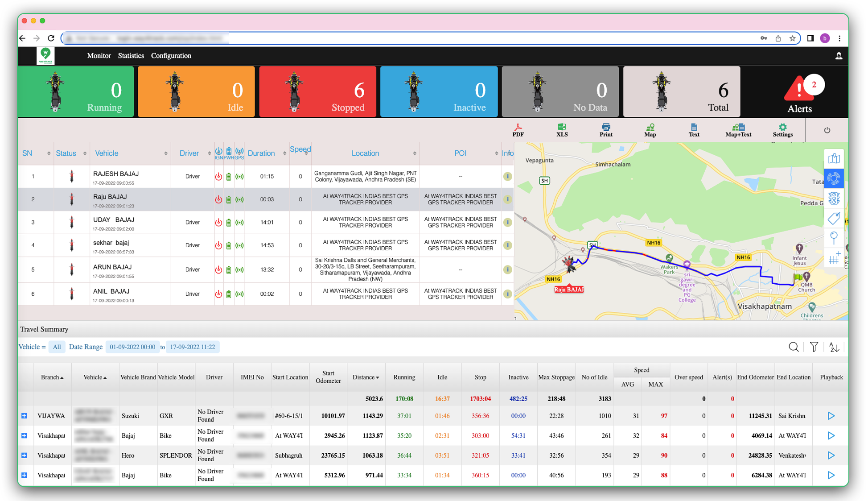This screenshot has width=868, height=501.
Task: Click the power logout icon
Action: 827,130
